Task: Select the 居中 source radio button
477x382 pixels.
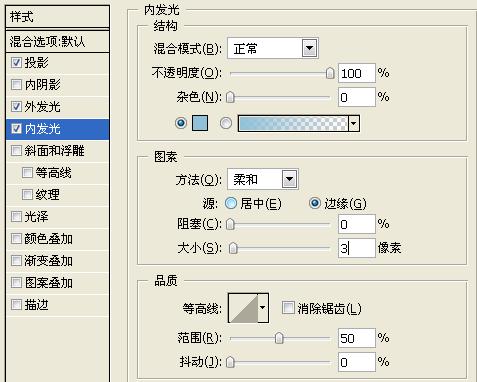Action: [231, 203]
